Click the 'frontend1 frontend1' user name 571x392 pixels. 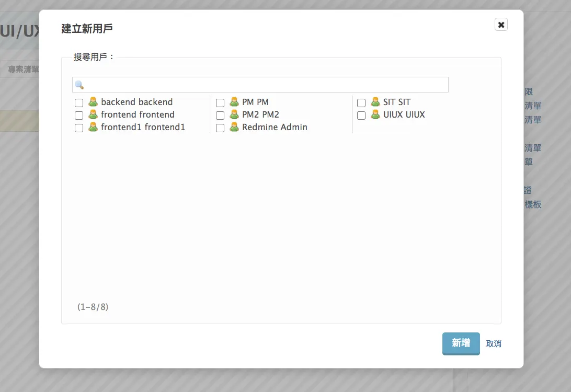pos(143,127)
